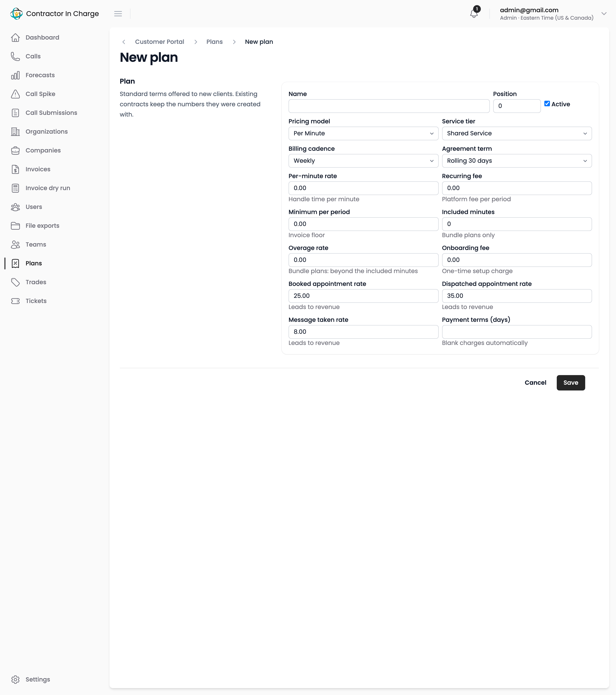
Task: Open the Companies briefcase icon
Action: [x=15, y=150]
